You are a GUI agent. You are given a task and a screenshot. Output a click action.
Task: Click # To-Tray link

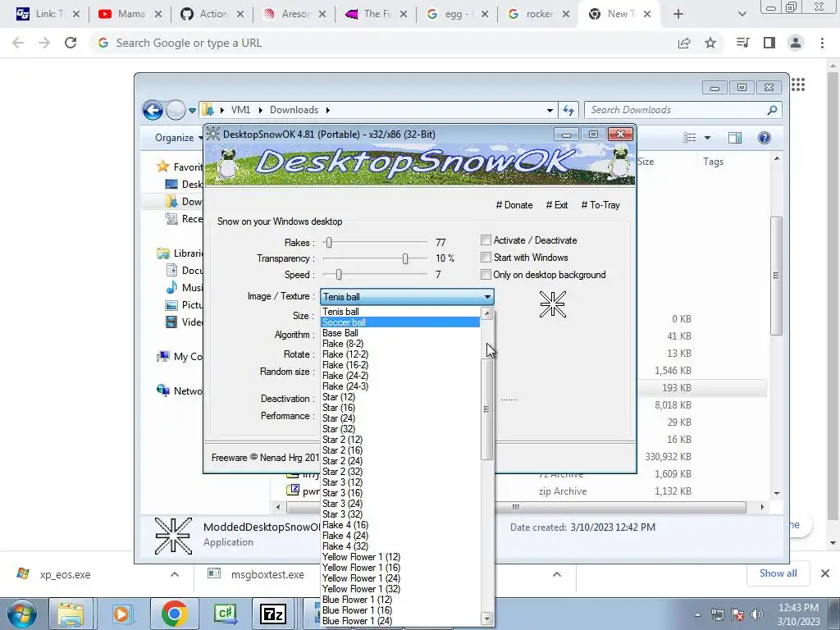point(600,204)
